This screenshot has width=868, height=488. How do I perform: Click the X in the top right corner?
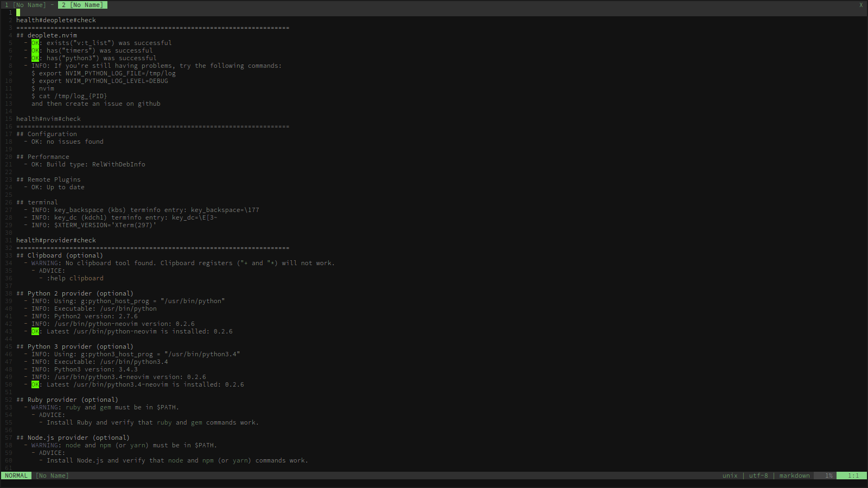click(860, 4)
